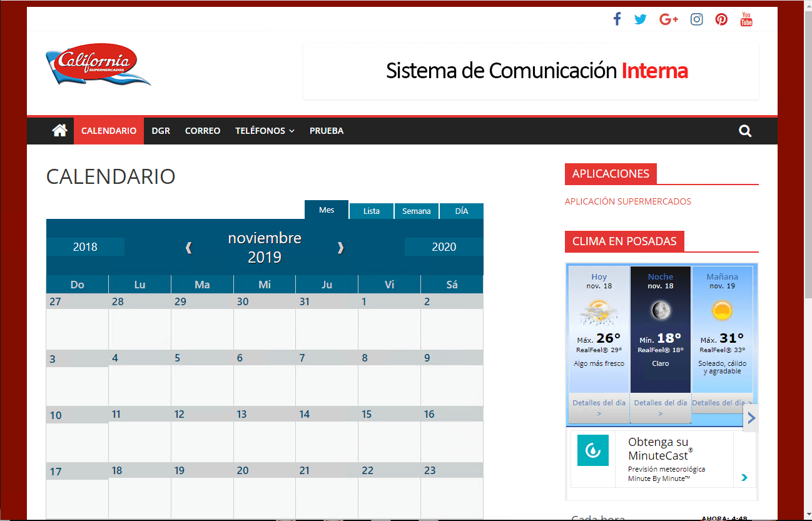Open the Google Plus icon
This screenshot has width=812, height=521.
(x=669, y=19)
